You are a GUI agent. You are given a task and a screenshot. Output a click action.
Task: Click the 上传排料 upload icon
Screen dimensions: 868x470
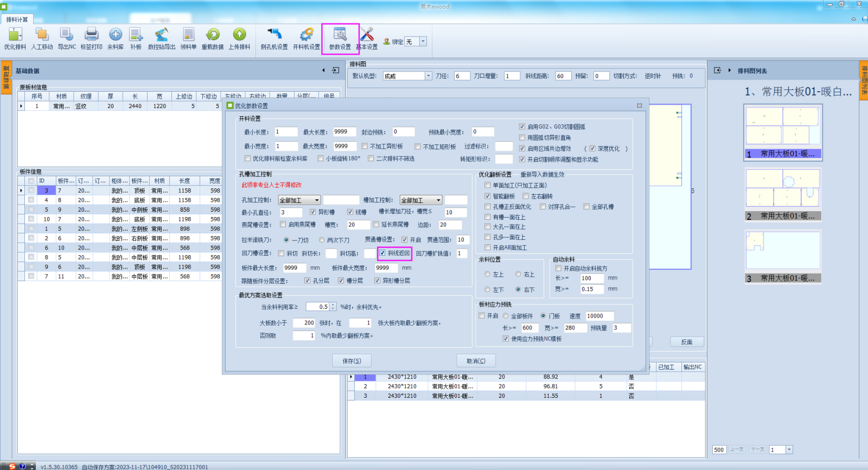pos(239,35)
